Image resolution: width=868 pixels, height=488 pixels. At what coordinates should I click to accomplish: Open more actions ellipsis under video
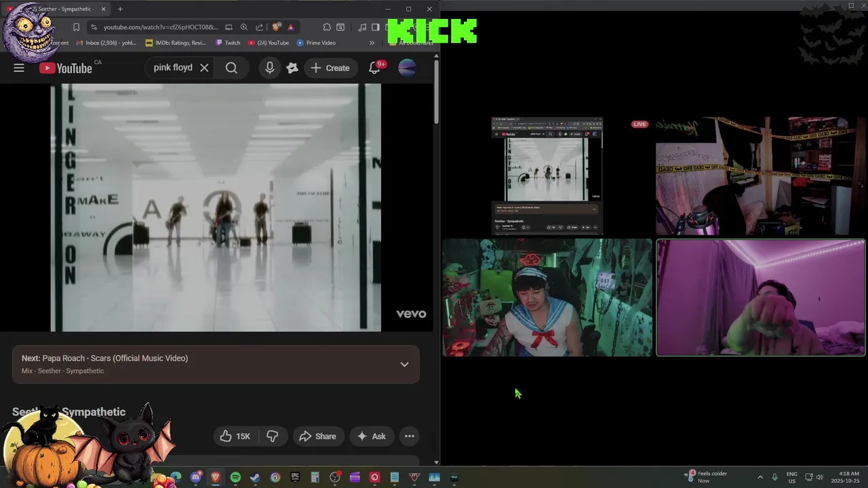410,436
